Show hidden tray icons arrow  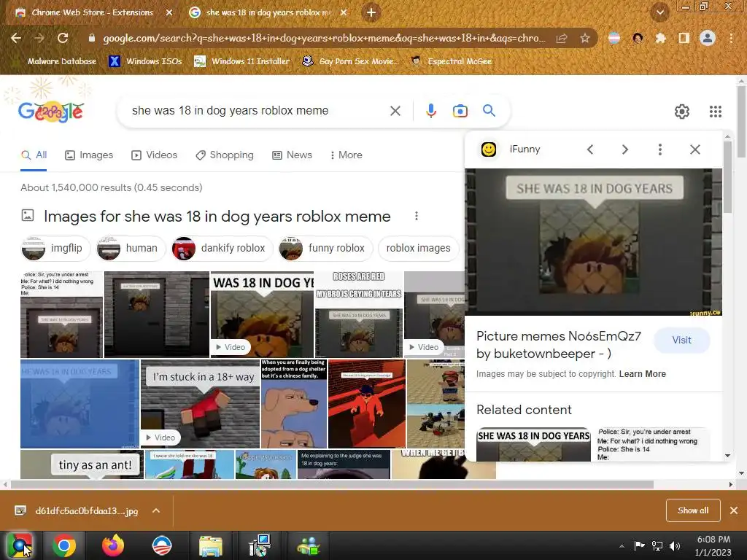pos(622,546)
